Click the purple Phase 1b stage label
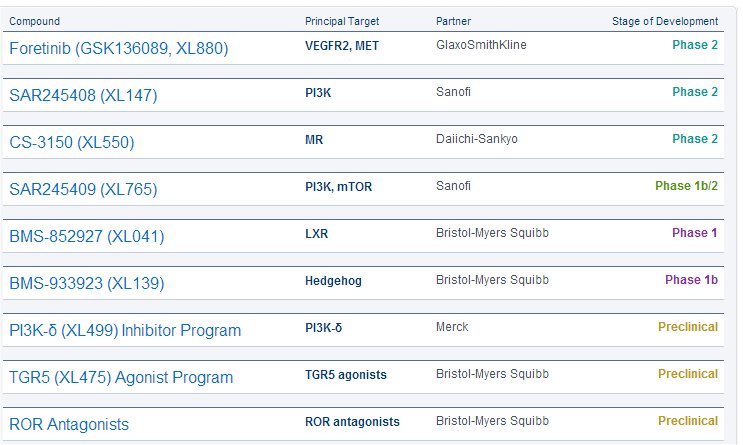Screen dimensions: 743x445 [691, 280]
